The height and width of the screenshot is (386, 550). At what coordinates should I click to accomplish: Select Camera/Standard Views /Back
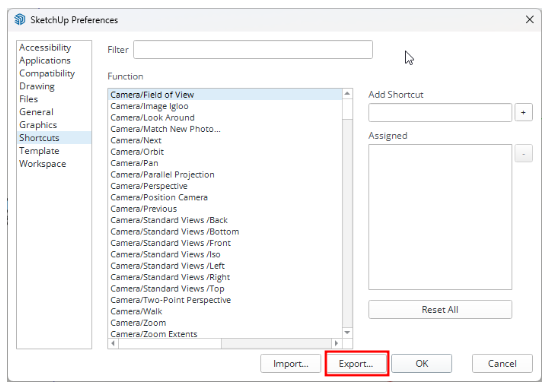click(225, 220)
